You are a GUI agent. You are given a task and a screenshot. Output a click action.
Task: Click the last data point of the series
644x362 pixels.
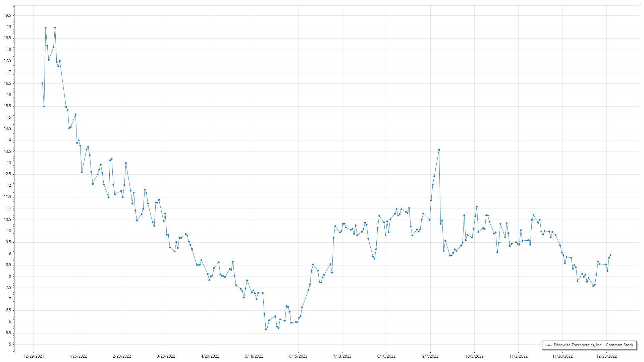(x=610, y=255)
